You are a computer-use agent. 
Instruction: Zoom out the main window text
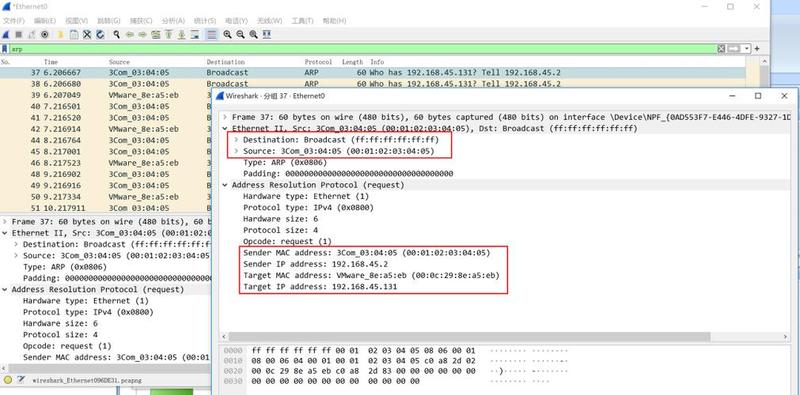(240, 35)
